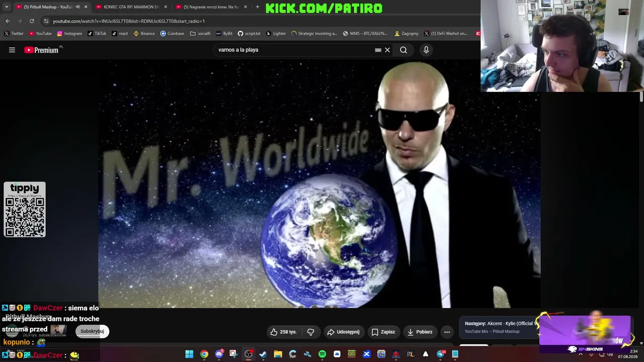Open the Notepad taskbar icon
Screen dimensions: 644x362
(x=455, y=354)
